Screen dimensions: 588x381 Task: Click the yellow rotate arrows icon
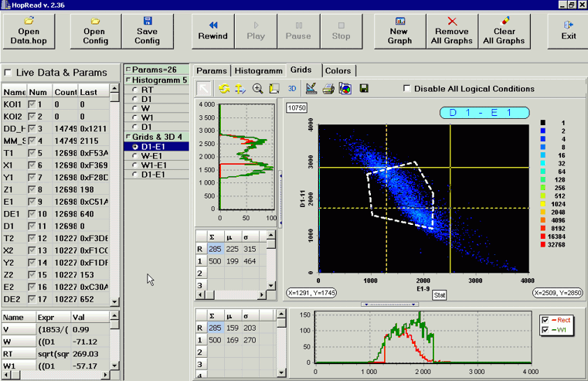coord(224,89)
